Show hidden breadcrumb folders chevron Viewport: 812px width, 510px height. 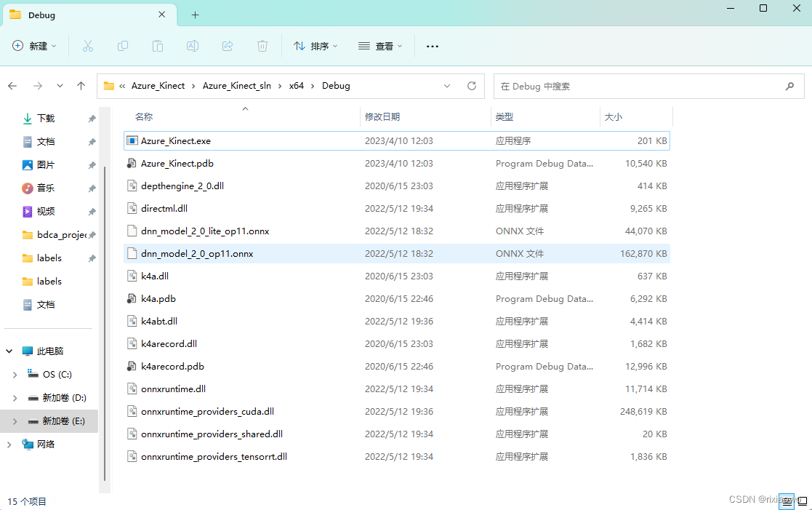click(122, 86)
